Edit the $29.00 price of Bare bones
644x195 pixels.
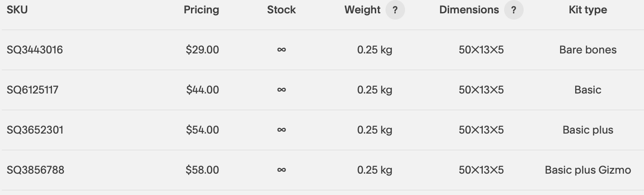pos(203,50)
